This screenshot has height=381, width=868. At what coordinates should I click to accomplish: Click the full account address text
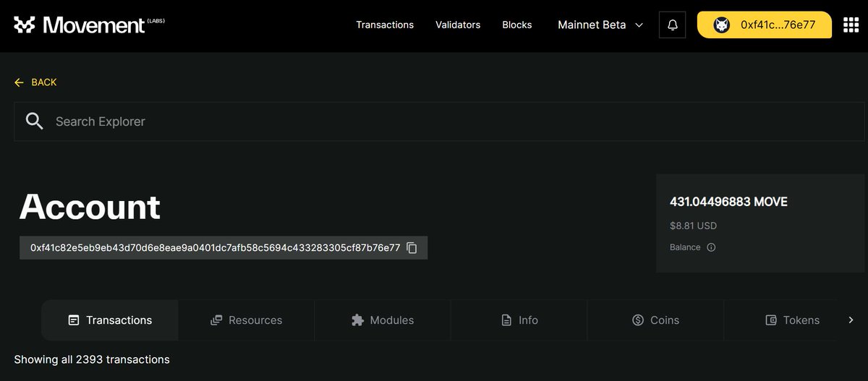(x=215, y=247)
